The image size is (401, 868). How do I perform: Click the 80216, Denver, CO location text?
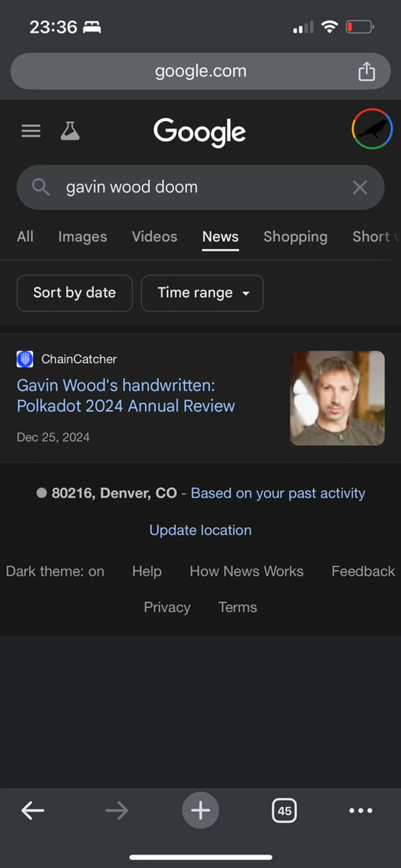tap(114, 493)
